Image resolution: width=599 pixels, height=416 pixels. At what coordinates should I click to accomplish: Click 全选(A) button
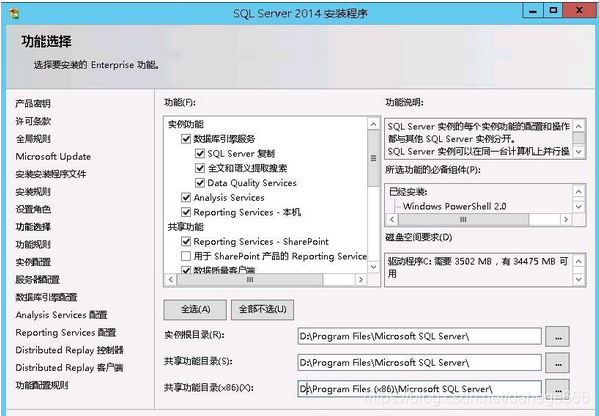[195, 309]
